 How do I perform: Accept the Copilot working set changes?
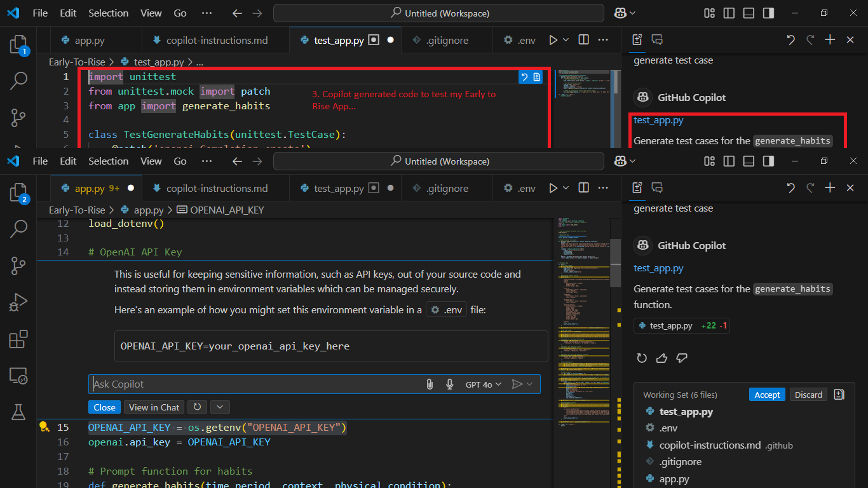pyautogui.click(x=767, y=395)
